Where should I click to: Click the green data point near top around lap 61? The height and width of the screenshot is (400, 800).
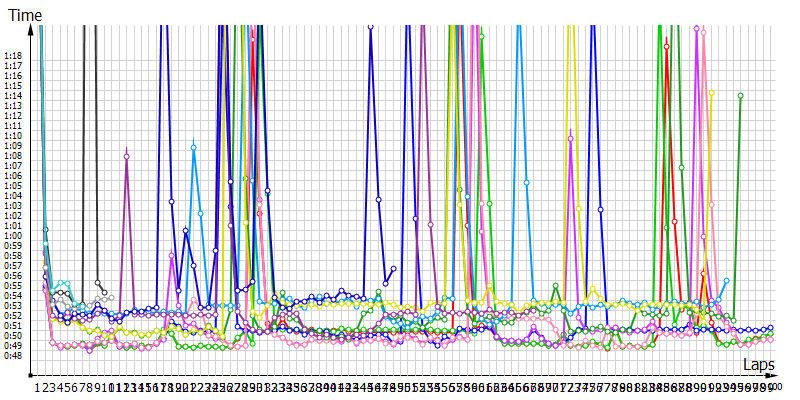[481, 36]
